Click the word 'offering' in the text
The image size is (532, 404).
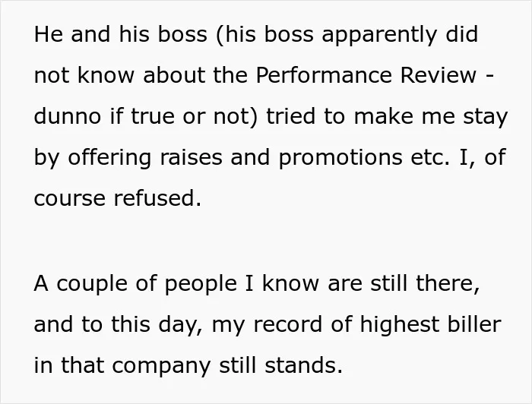point(109,158)
